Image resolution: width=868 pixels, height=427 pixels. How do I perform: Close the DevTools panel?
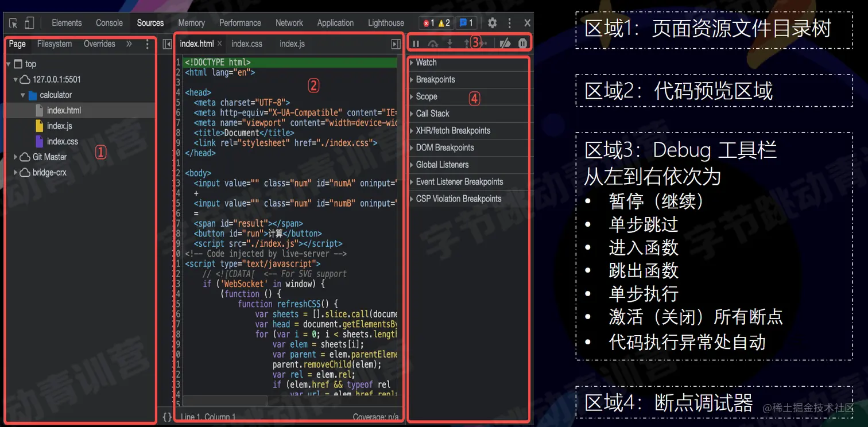(527, 23)
